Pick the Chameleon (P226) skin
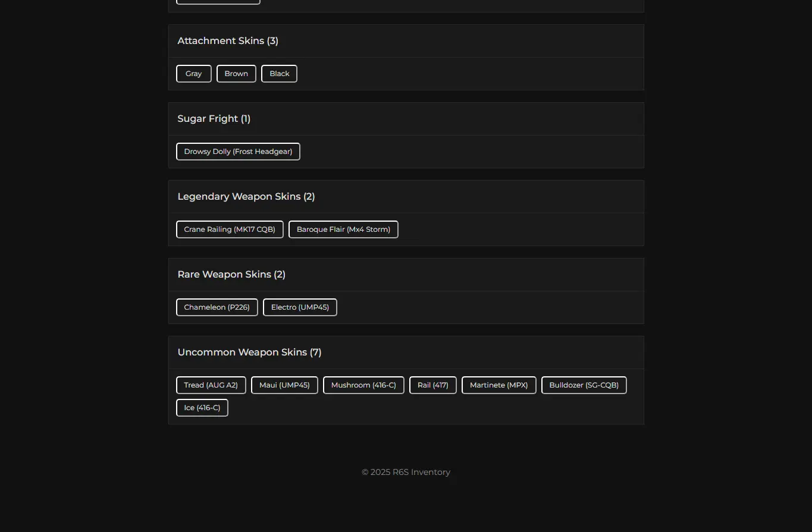The height and width of the screenshot is (532, 812). [217, 307]
